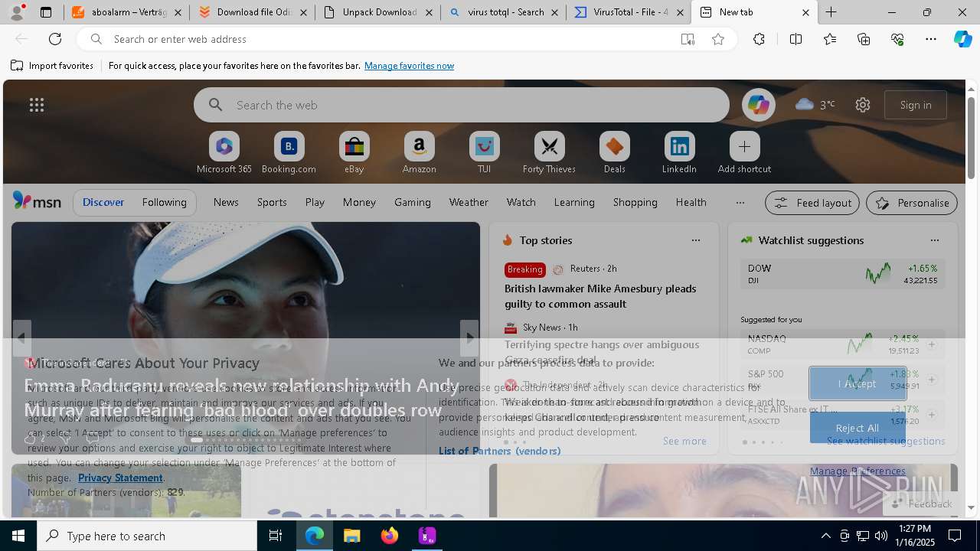This screenshot has height=551, width=980.
Task: Open weather widget showing 3°C
Action: pyautogui.click(x=815, y=105)
